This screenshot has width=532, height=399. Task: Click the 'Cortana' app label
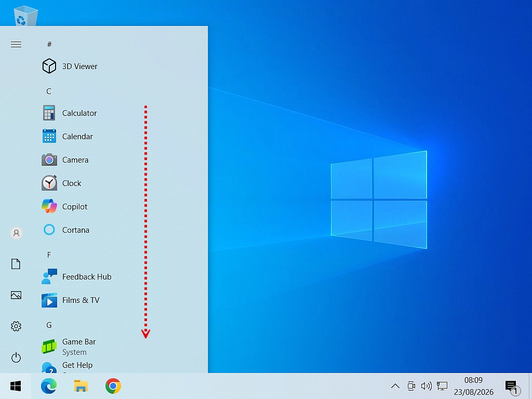(76, 230)
